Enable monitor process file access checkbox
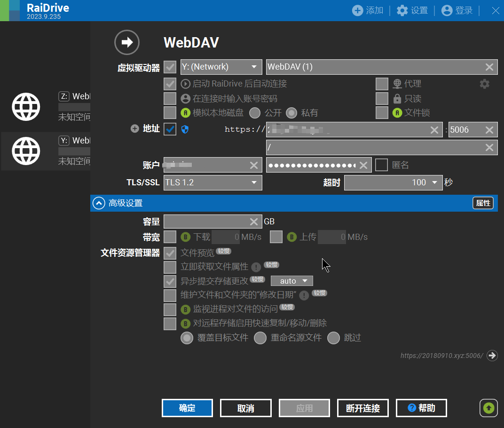The height and width of the screenshot is (428, 504). (x=170, y=309)
